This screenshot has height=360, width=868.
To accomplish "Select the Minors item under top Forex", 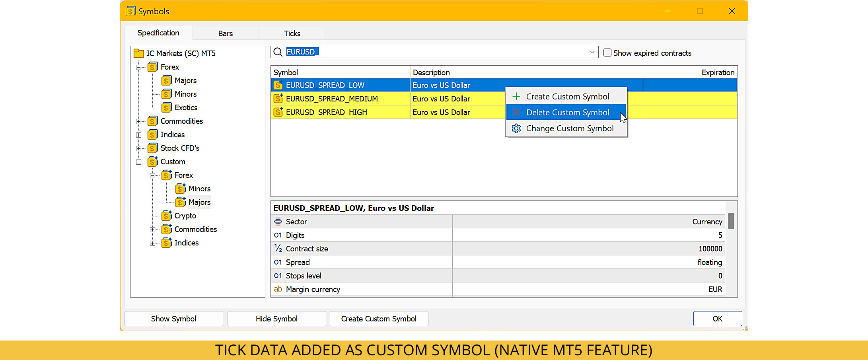I will pyautogui.click(x=186, y=94).
